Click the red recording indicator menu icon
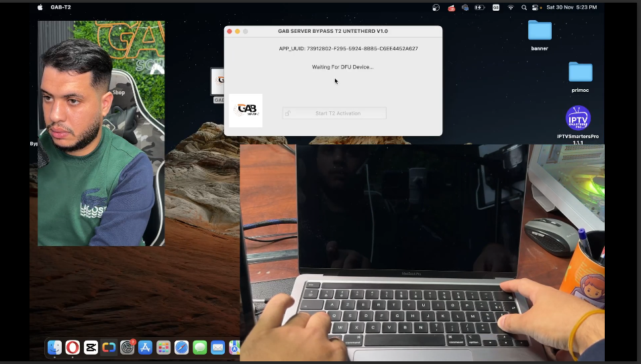 pyautogui.click(x=451, y=7)
